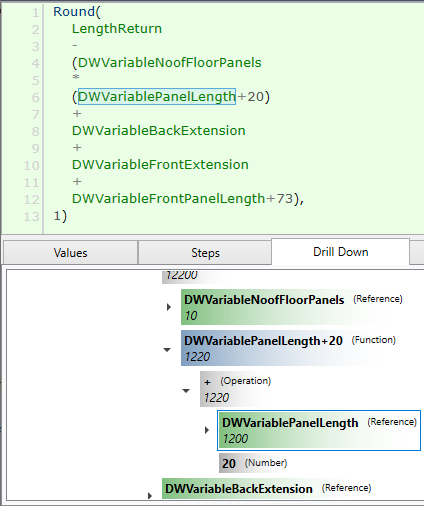424x506 pixels.
Task: Click Round( in the editor
Action: click(x=77, y=12)
